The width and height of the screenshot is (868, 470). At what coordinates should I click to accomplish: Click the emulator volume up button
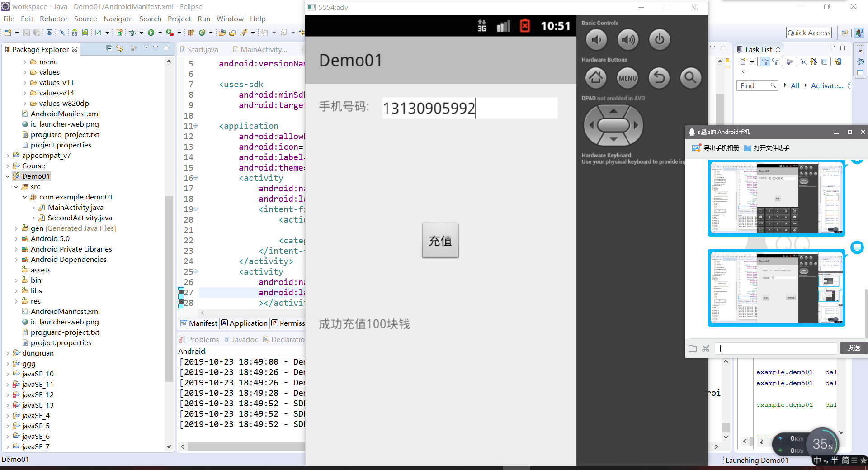pyautogui.click(x=628, y=40)
